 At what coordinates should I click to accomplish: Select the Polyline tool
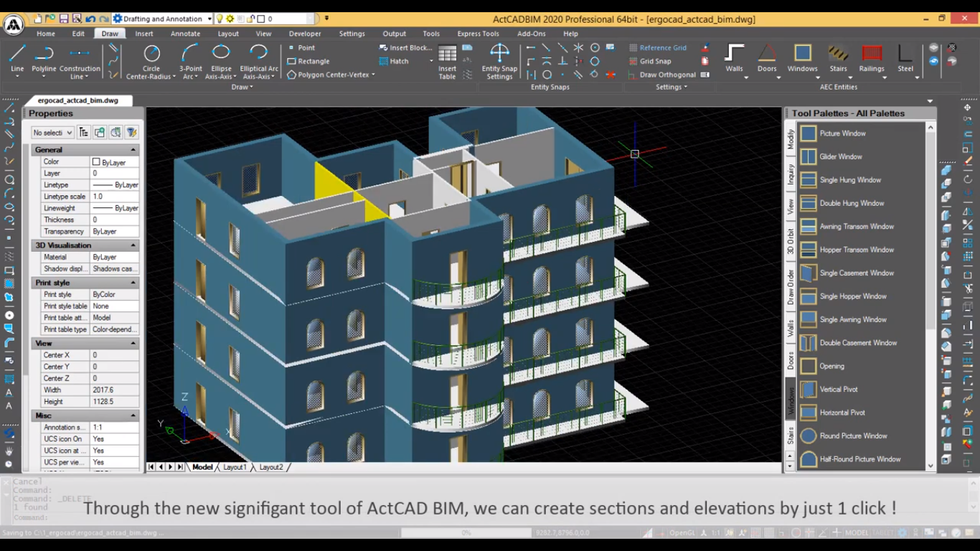[44, 60]
